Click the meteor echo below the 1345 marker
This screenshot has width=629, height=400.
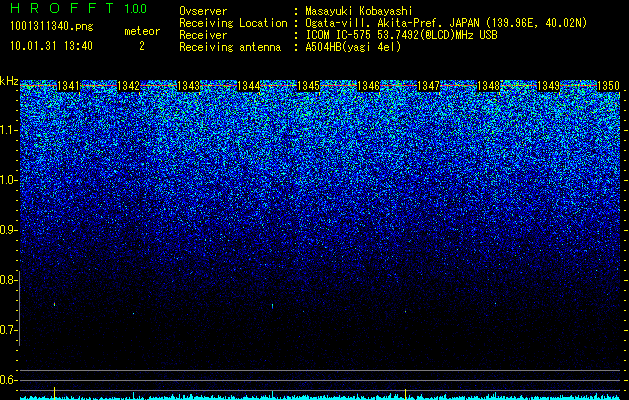(x=272, y=306)
